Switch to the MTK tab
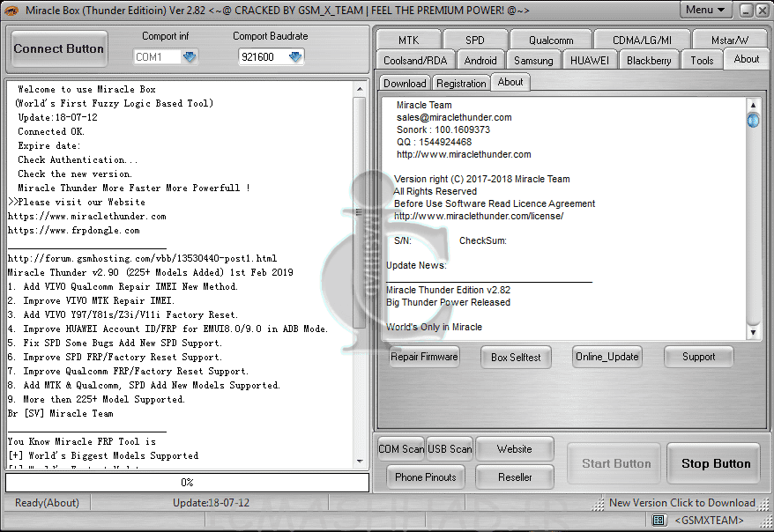 (x=408, y=40)
